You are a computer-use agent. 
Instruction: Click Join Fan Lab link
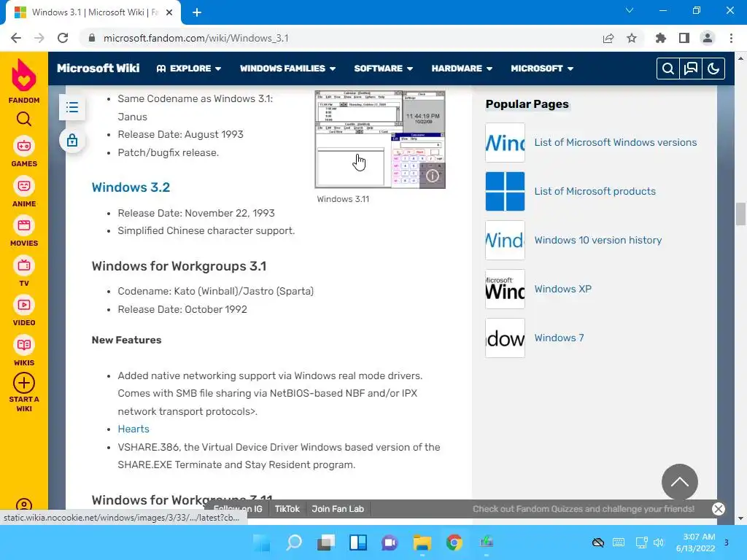click(x=338, y=509)
